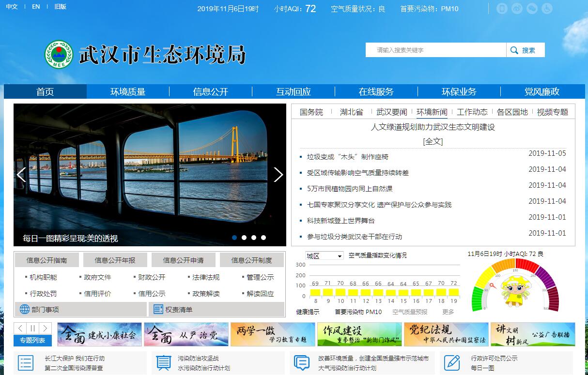Click the globe icon beside 部门事项
Viewport: 588px width, 375px height.
click(x=24, y=309)
